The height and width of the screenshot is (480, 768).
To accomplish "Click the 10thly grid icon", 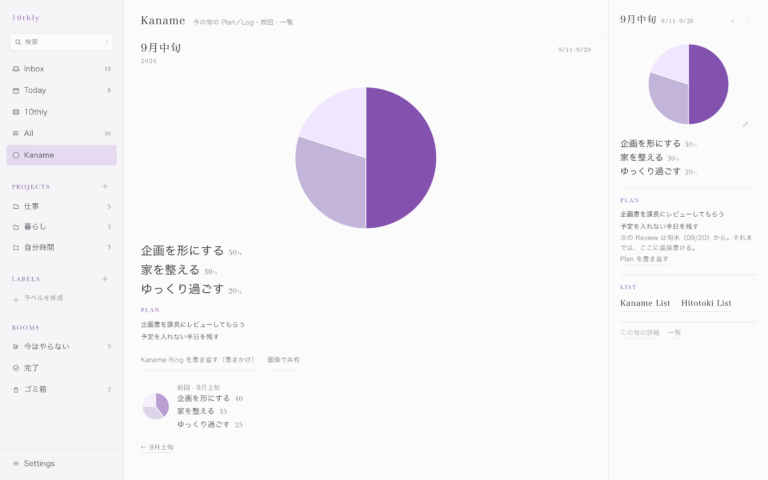I will (16, 112).
